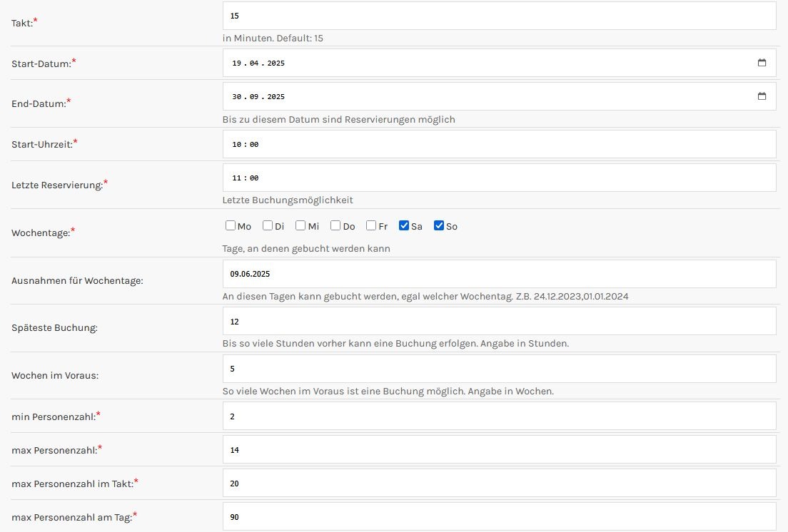Click the max Personenzahl im Takt field
Viewport: 788px width, 532px height.
499,484
